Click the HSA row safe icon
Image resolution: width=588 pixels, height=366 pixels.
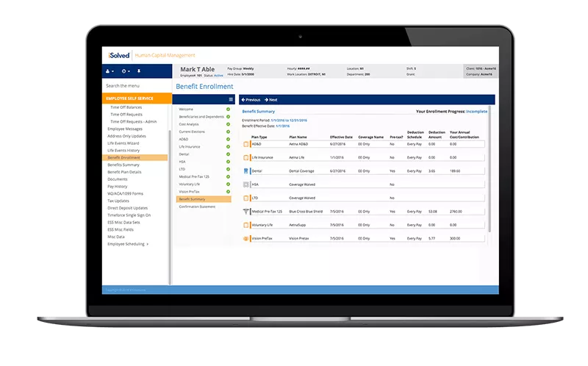[x=246, y=184]
